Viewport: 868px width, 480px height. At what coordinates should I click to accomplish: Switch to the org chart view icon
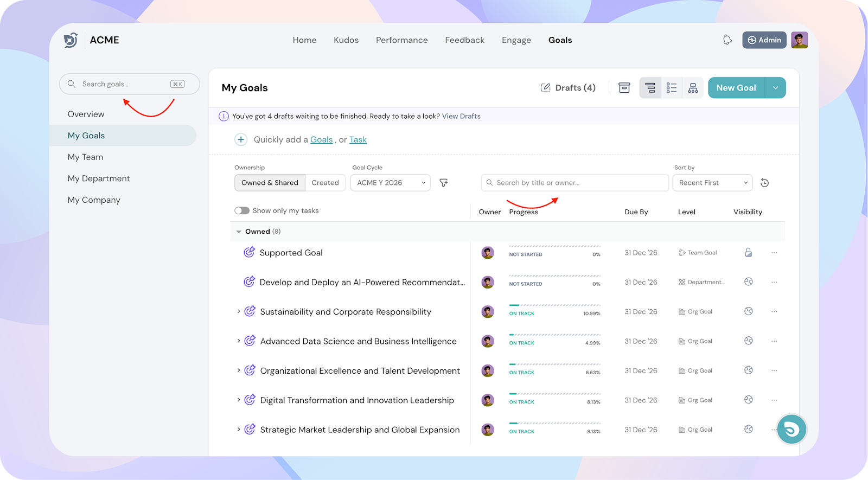(x=693, y=88)
